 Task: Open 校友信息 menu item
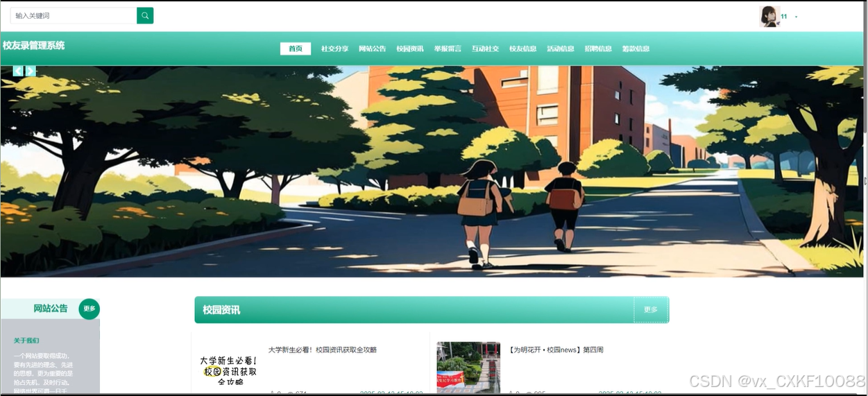[x=522, y=49]
